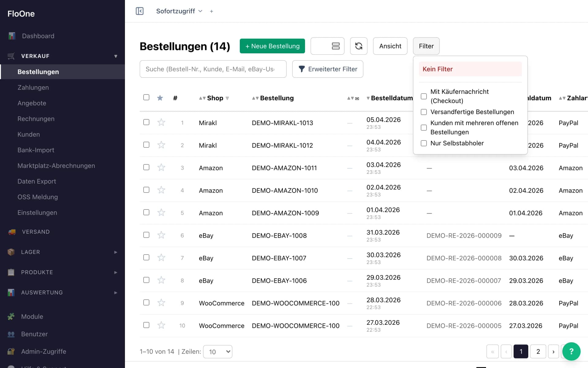Image resolution: width=588 pixels, height=368 pixels.
Task: Tick the checkbox for DEMO-AMAZON-1010
Action: click(x=146, y=190)
